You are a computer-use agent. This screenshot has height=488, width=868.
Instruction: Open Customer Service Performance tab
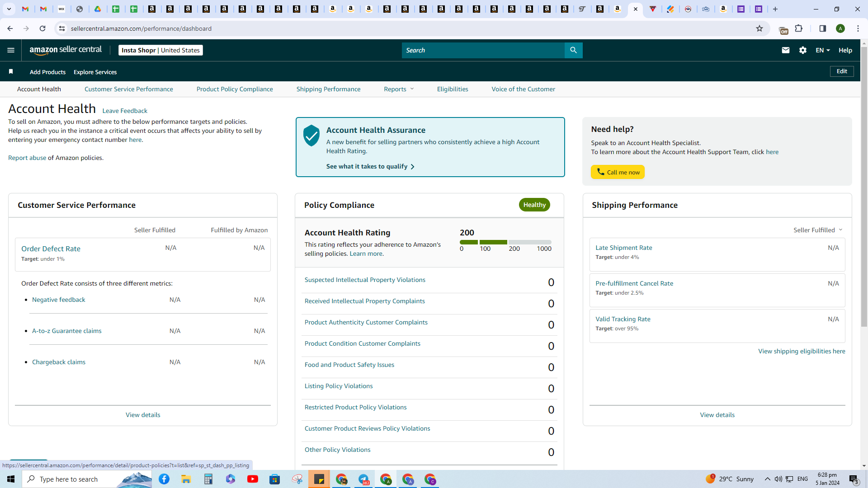point(129,89)
